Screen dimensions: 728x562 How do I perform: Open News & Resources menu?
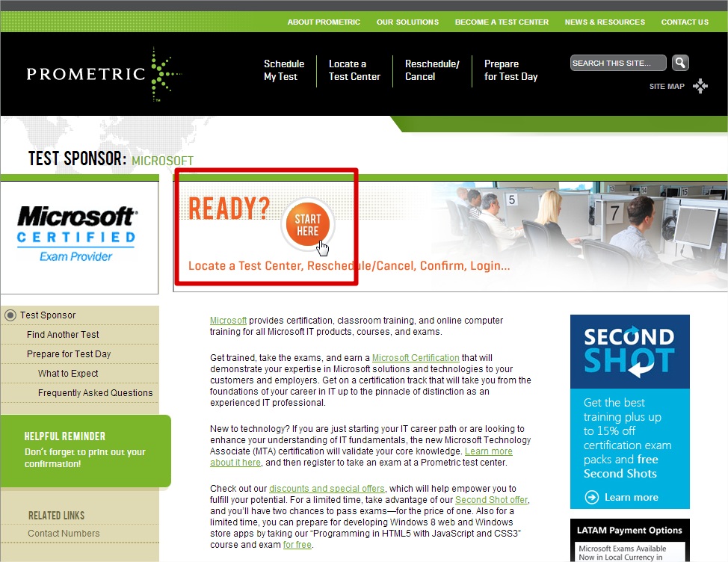coord(605,22)
